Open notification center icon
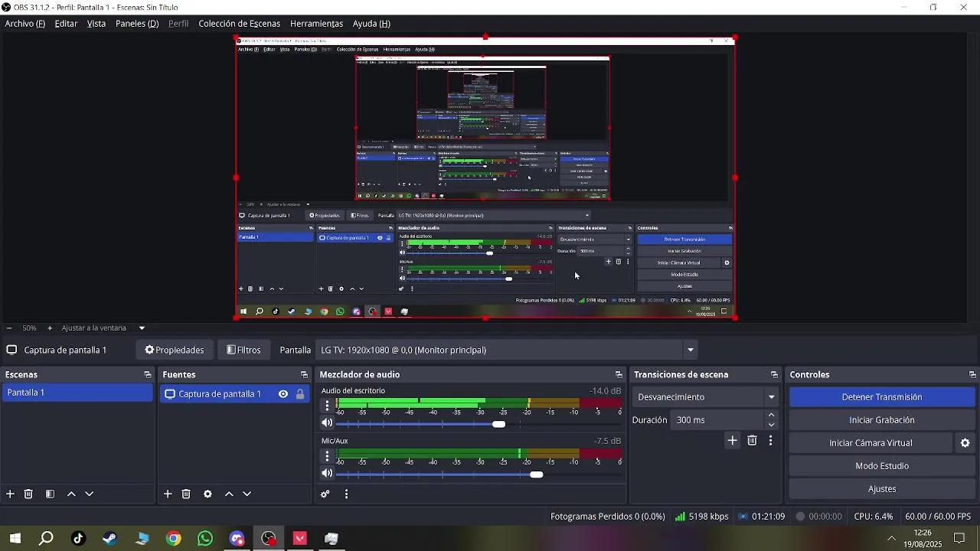 click(x=959, y=539)
